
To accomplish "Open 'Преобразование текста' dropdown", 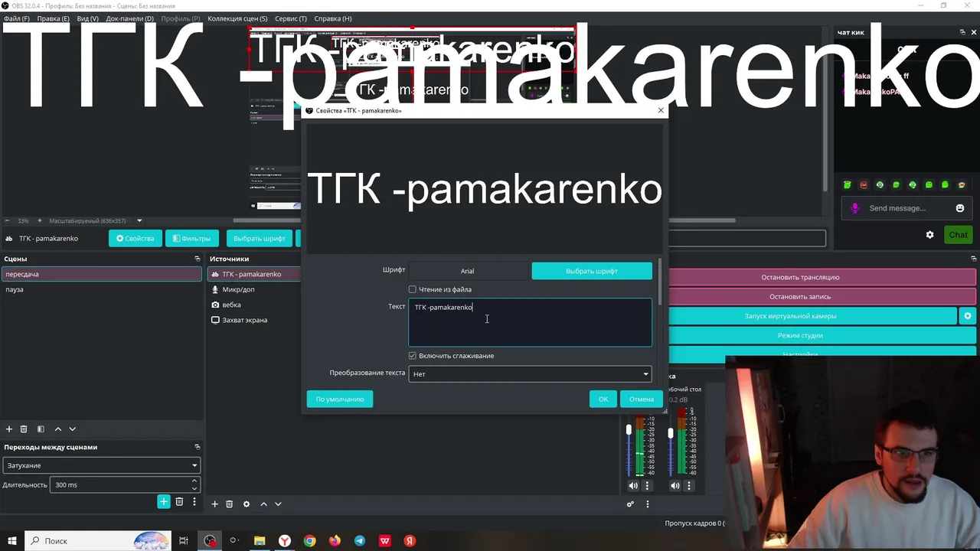I will click(x=530, y=374).
